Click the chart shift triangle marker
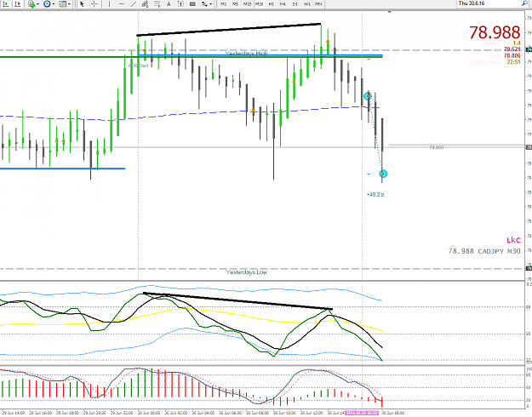 click(390, 12)
